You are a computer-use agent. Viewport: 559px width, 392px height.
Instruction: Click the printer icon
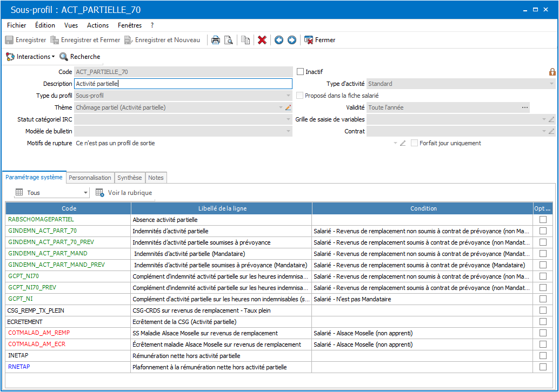216,40
